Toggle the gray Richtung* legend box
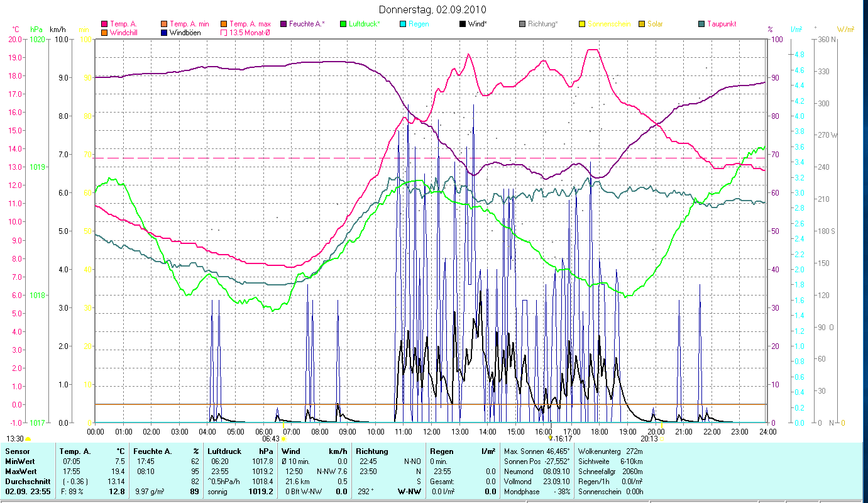The width and height of the screenshot is (868, 503). 522,25
